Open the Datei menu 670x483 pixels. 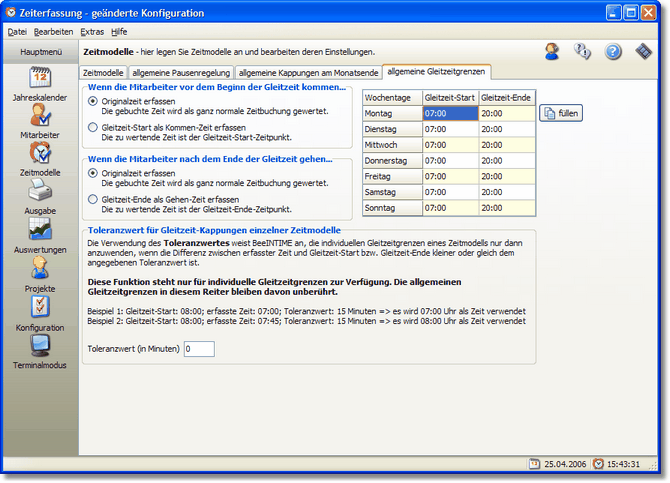coord(17,32)
